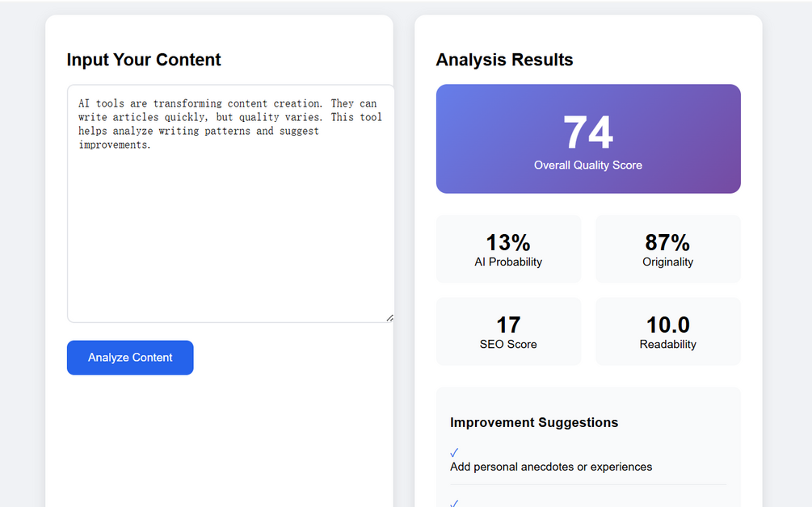Click the 'Readability' label text
The height and width of the screenshot is (507, 812).
668,344
